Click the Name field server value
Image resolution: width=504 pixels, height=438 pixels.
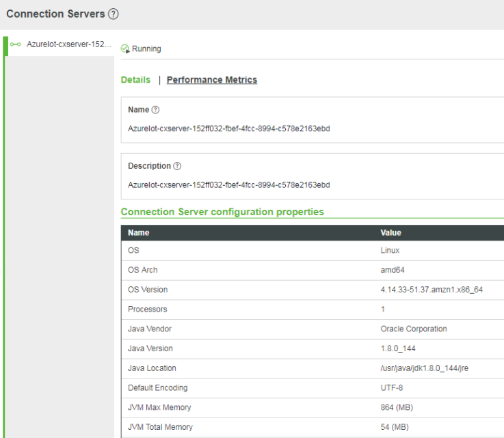coord(229,128)
